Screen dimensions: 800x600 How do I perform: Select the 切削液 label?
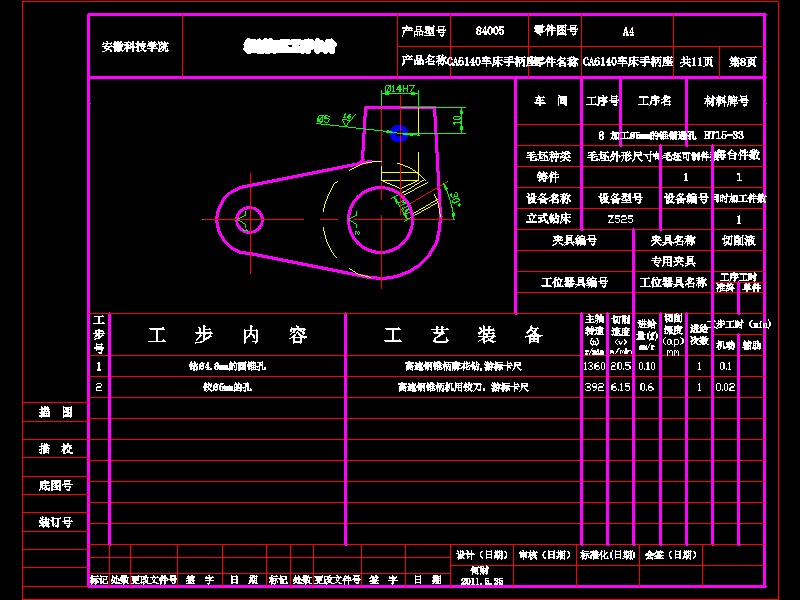[738, 240]
